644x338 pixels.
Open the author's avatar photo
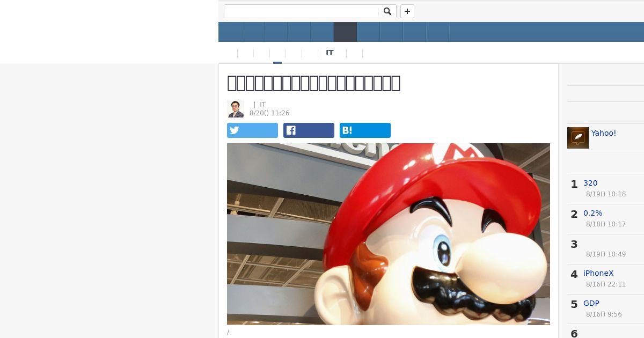(236, 109)
